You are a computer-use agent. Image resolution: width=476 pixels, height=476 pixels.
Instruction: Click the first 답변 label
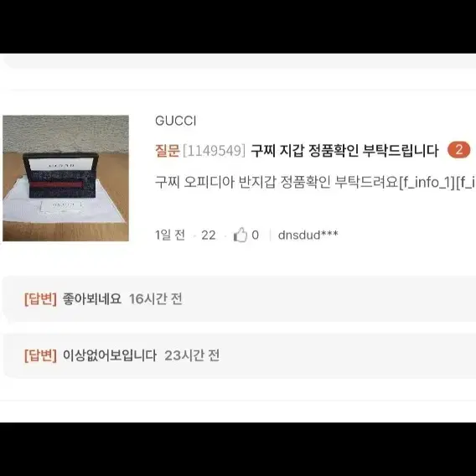[40, 299]
